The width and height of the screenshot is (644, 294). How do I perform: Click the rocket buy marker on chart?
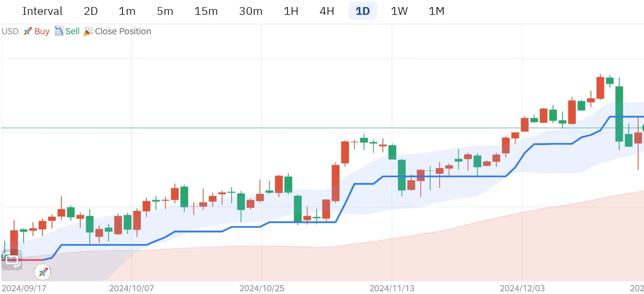(43, 272)
